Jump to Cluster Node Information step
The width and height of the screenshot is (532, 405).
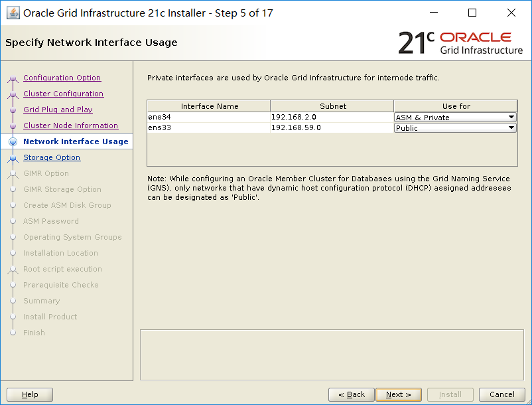(70, 125)
